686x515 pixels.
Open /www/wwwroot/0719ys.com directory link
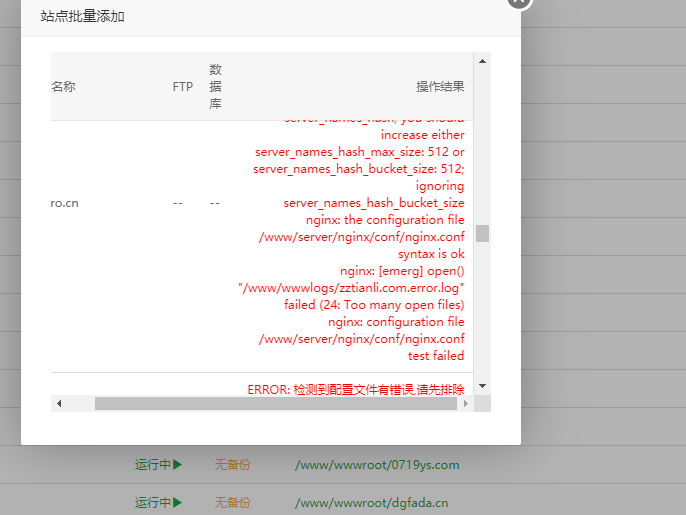pyautogui.click(x=377, y=465)
